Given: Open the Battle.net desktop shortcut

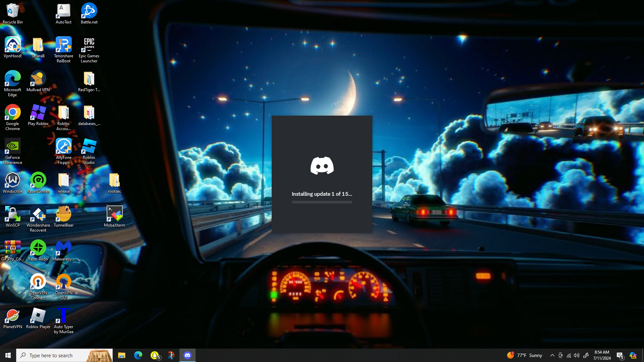Looking at the screenshot, I should pyautogui.click(x=89, y=13).
